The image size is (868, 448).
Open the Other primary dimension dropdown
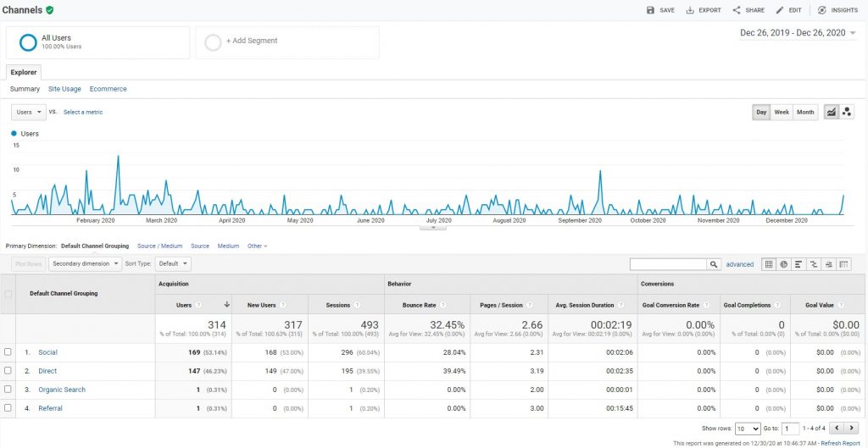coord(257,246)
